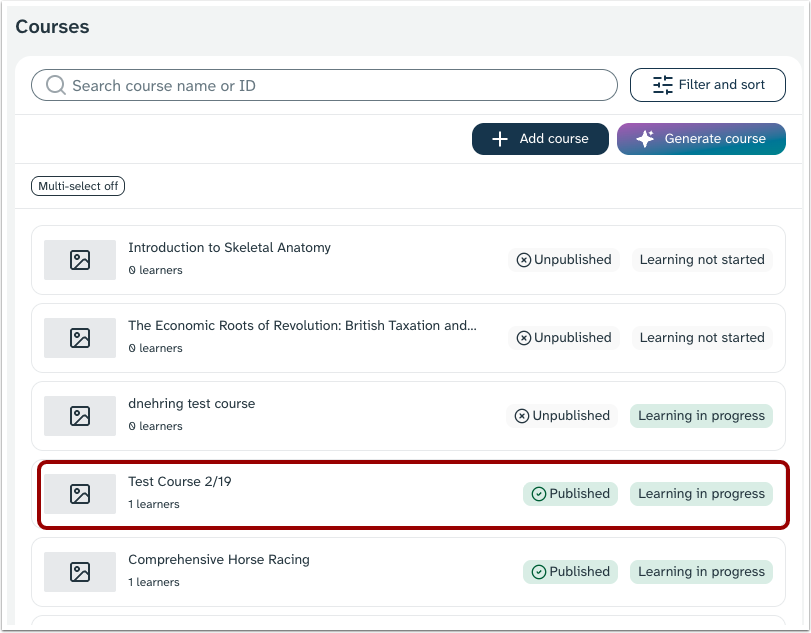Click "0 learners" under Economic Roots of Revolution
This screenshot has width=811, height=633.
[155, 349]
